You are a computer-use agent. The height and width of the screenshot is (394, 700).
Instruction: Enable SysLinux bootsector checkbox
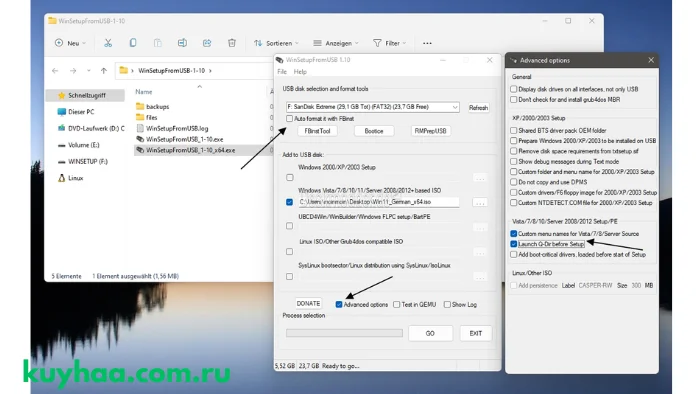tap(289, 277)
